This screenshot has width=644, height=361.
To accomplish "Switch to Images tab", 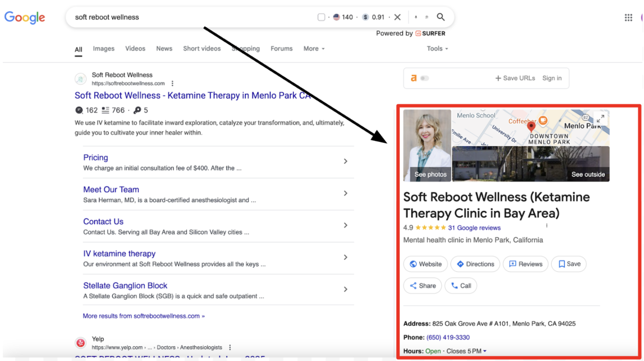I will [104, 49].
